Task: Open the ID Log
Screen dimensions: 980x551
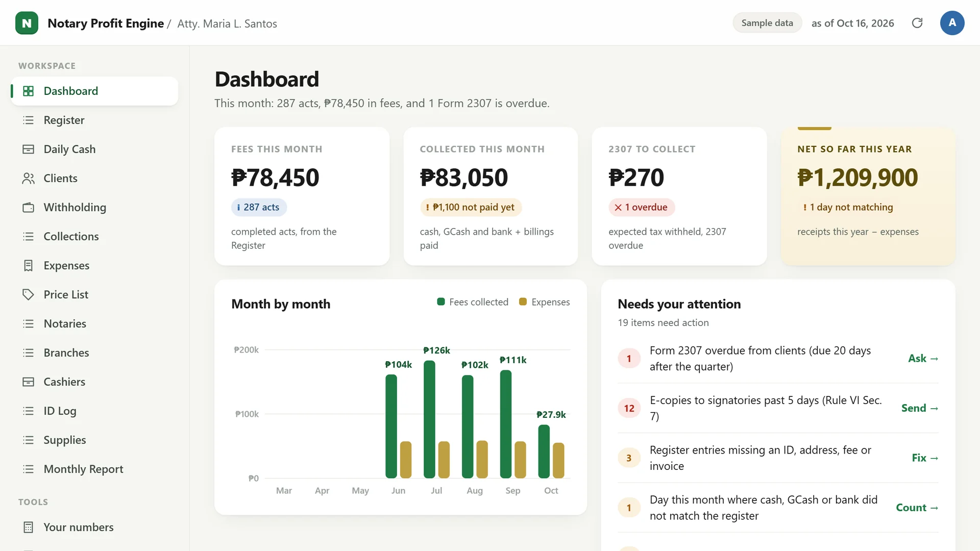Action: point(94,411)
